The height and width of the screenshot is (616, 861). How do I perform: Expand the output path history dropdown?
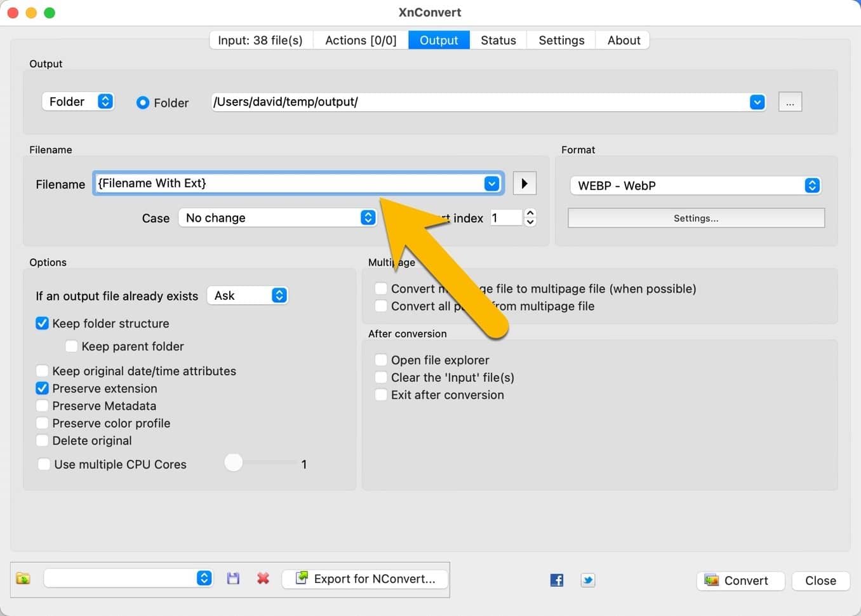757,102
